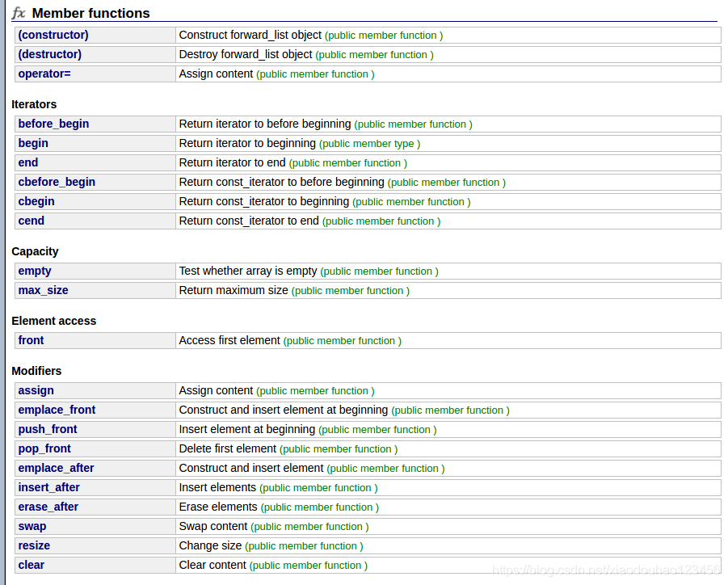
Task: Click the fx icon beside Member functions
Action: 19,13
